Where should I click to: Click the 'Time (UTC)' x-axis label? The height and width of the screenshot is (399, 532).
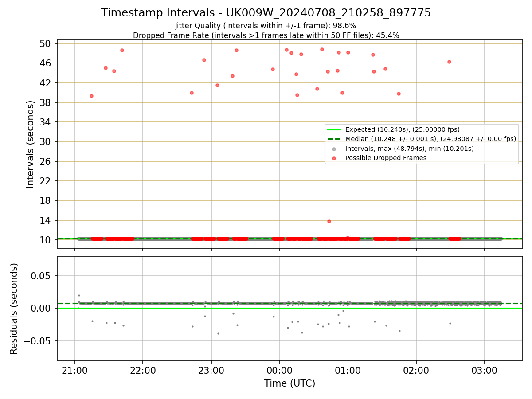point(290,383)
